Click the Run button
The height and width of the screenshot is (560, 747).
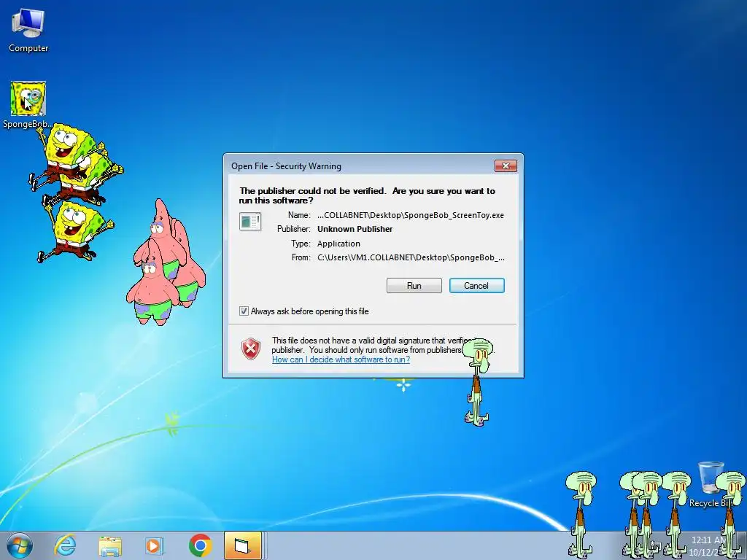(414, 286)
